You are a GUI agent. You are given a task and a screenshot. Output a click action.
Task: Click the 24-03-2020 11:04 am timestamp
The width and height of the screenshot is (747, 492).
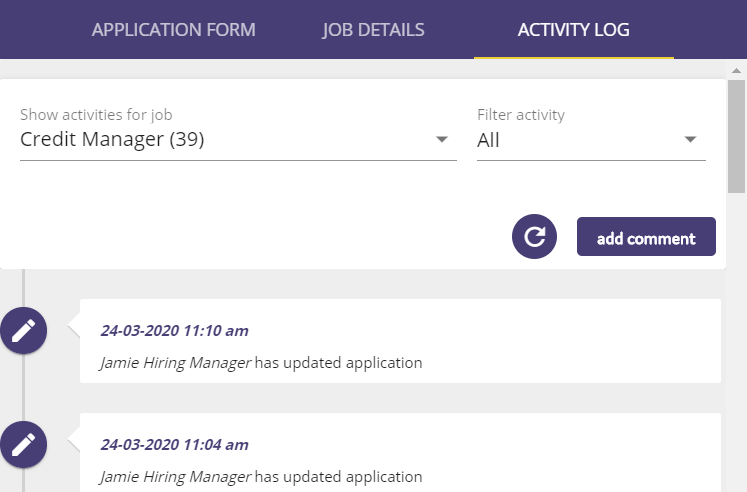pos(174,445)
